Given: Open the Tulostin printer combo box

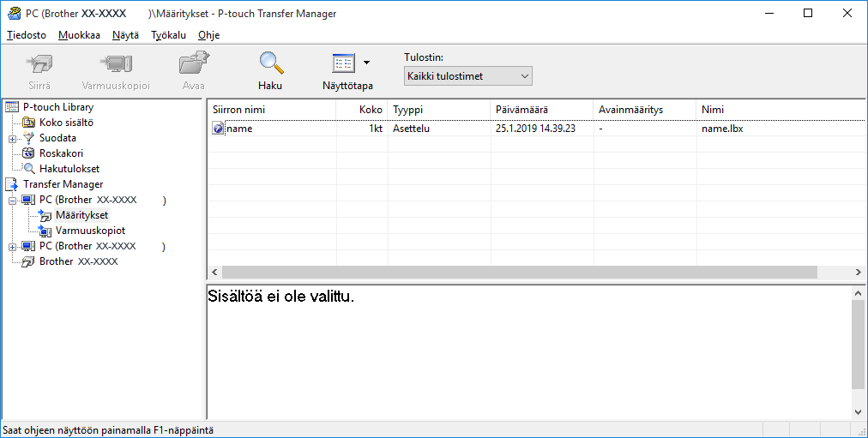Looking at the screenshot, I should (467, 76).
